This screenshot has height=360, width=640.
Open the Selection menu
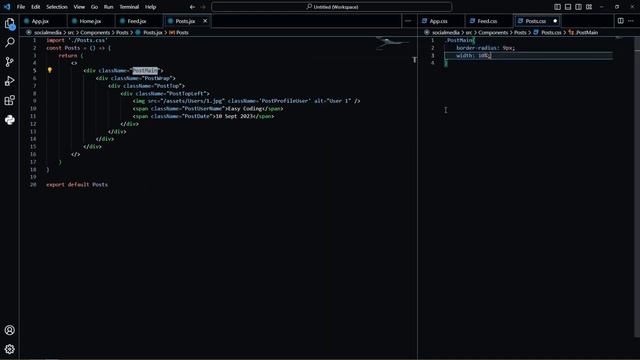(57, 7)
